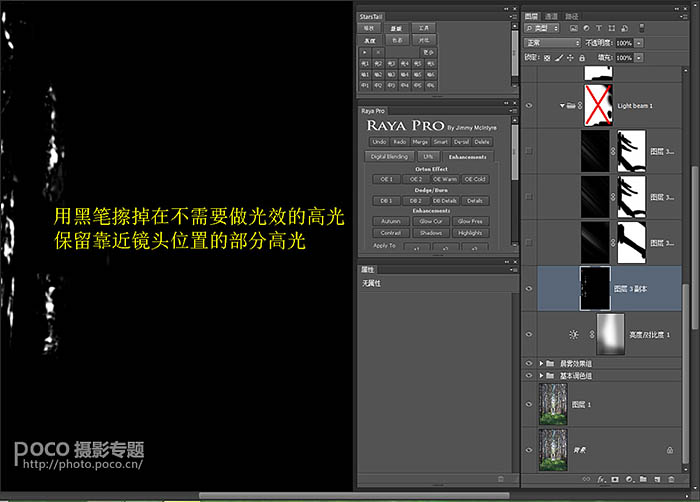Create a new layer icon
Viewport: 700px width, 502px height.
(657, 479)
